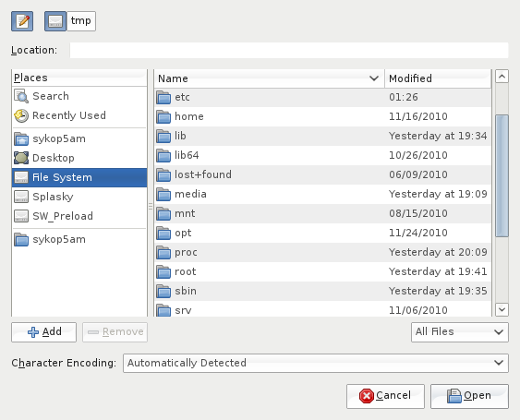
Task: Click the Add bookmark button
Action: point(43,331)
